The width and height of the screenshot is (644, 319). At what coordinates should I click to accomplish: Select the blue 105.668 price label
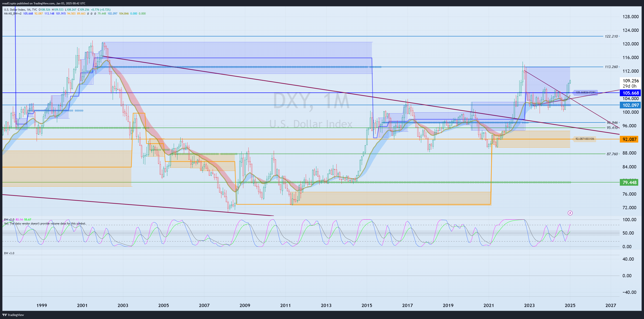coord(630,93)
